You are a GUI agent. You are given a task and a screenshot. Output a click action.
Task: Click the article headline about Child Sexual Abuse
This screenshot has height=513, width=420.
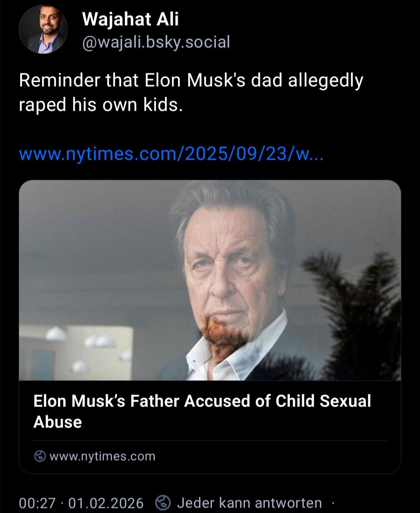(x=202, y=401)
